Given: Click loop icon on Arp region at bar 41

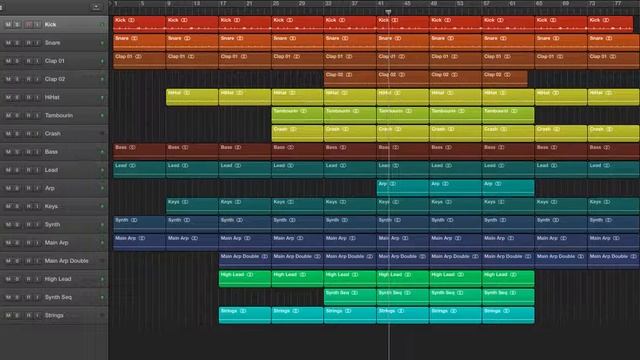Looking at the screenshot, I should [x=393, y=184].
